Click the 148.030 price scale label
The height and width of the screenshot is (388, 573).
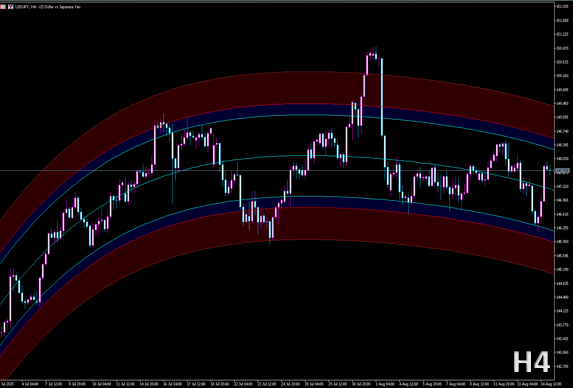(x=563, y=159)
